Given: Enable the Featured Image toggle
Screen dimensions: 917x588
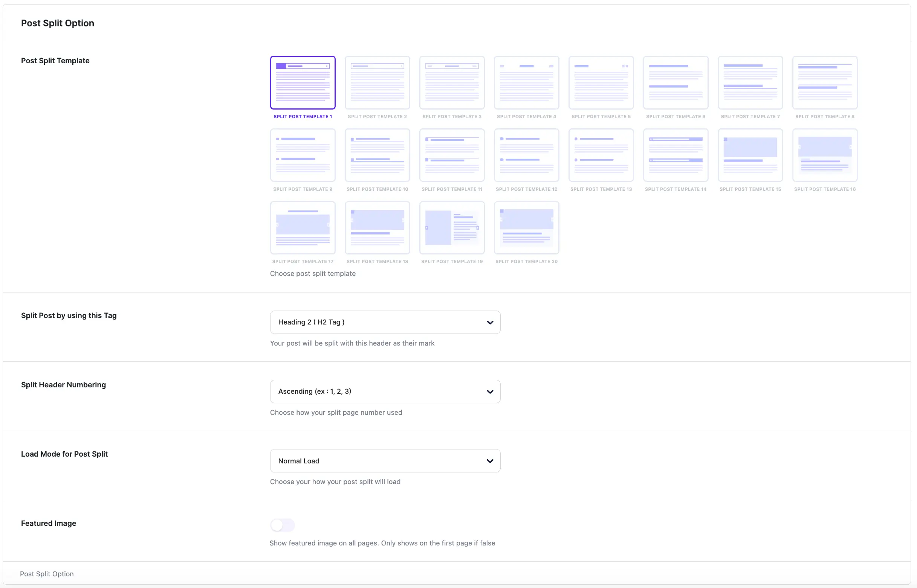Looking at the screenshot, I should point(282,525).
